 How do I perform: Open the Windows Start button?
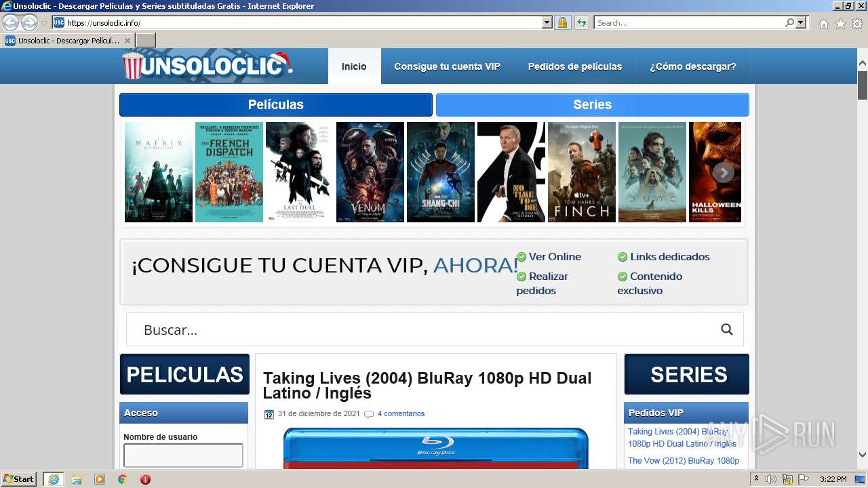[19, 479]
